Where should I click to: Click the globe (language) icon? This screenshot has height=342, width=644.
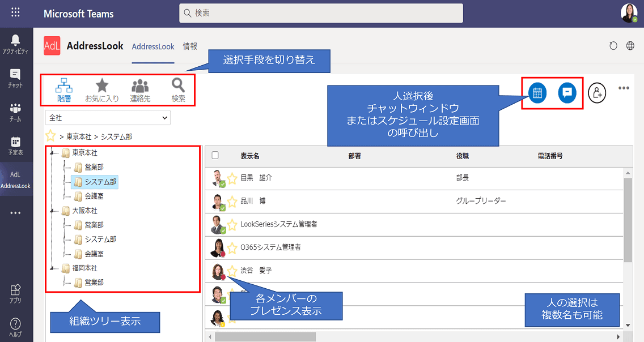[x=630, y=46]
